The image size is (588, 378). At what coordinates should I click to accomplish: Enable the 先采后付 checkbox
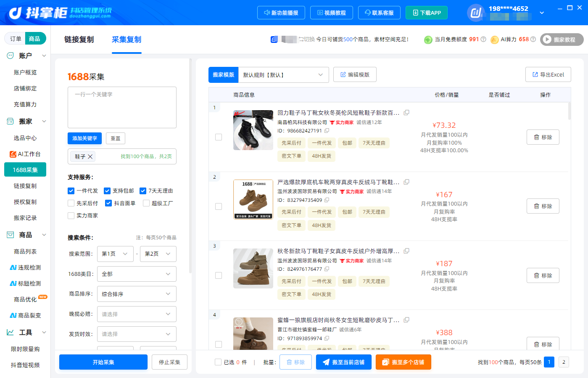71,203
